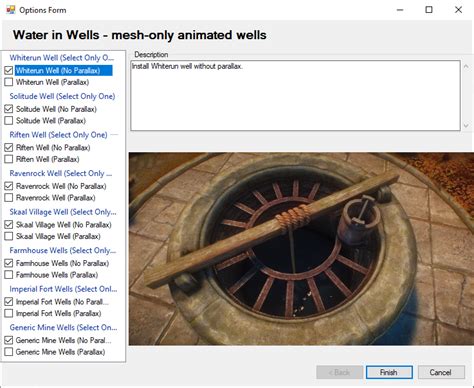Check Skaal Village Well (Parallax) option

click(9, 236)
